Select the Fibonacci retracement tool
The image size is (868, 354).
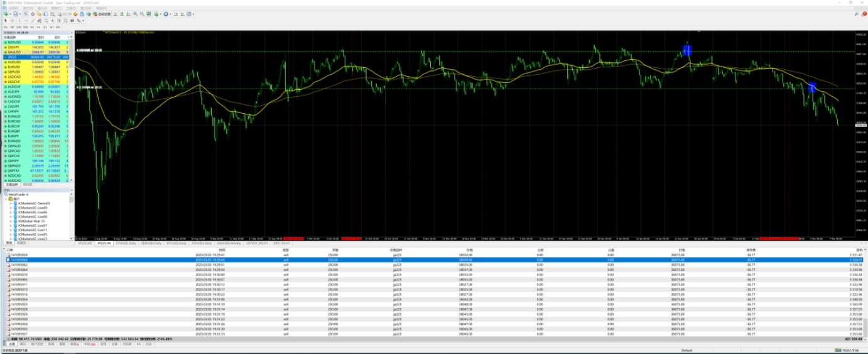(x=46, y=20)
